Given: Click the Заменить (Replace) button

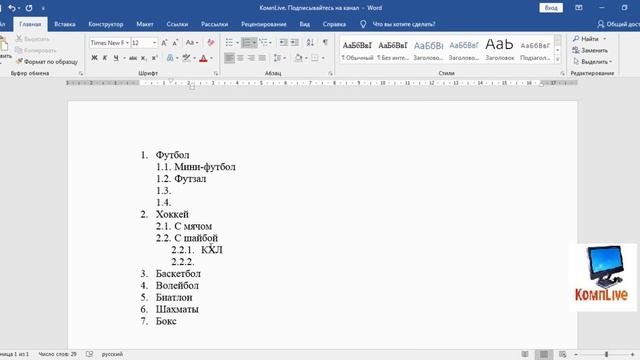Looking at the screenshot, I should point(590,50).
